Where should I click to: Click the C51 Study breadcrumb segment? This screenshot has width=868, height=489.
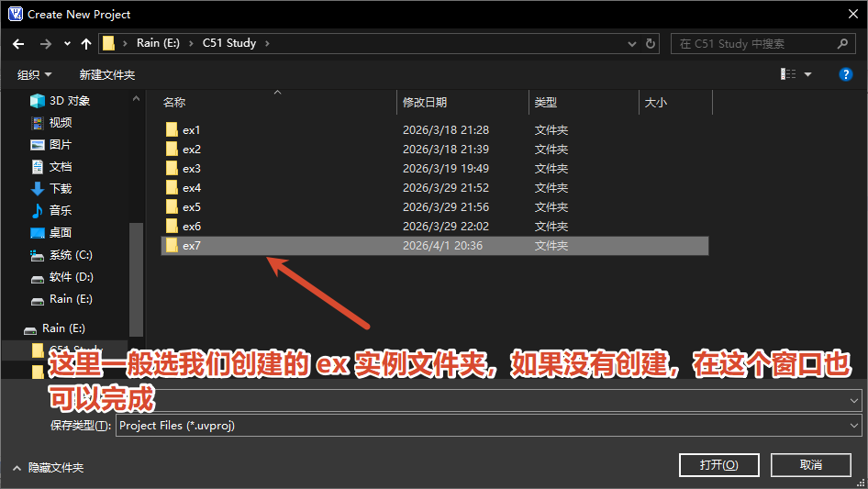pyautogui.click(x=229, y=43)
